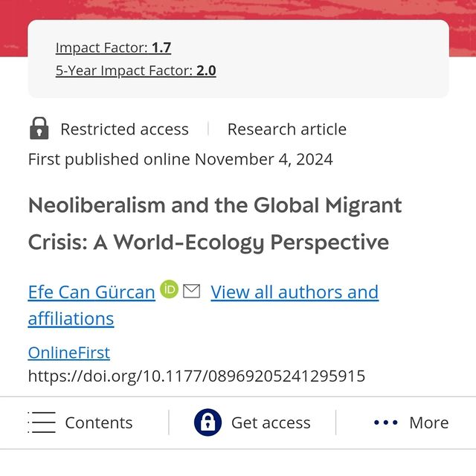Open author Efe Can Gürcan's profile link
This screenshot has width=476, height=476.
(x=91, y=292)
